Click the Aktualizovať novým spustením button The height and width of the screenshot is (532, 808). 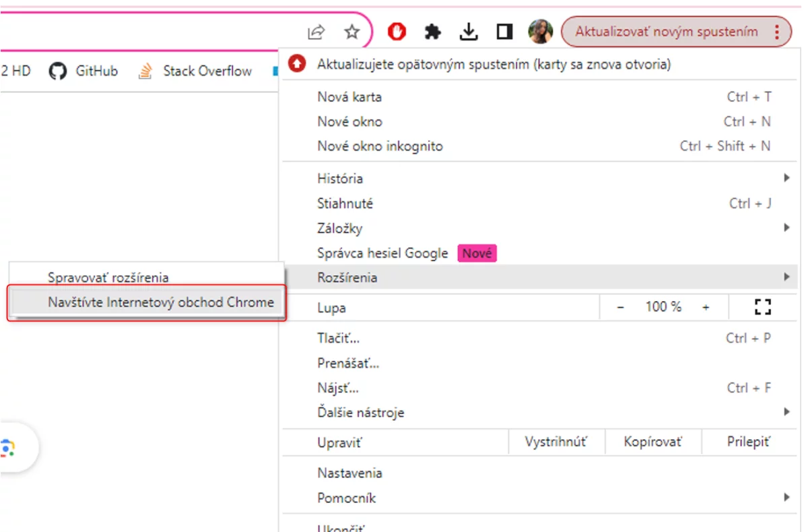[667, 31]
